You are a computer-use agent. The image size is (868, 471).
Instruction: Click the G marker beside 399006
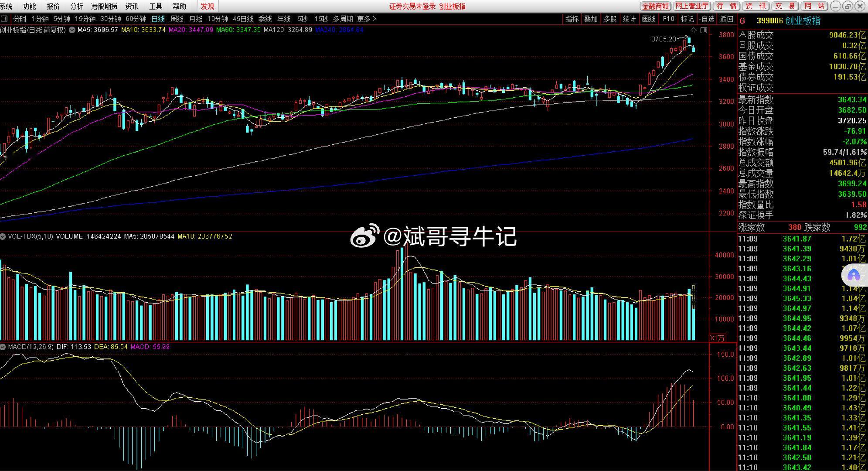[743, 21]
